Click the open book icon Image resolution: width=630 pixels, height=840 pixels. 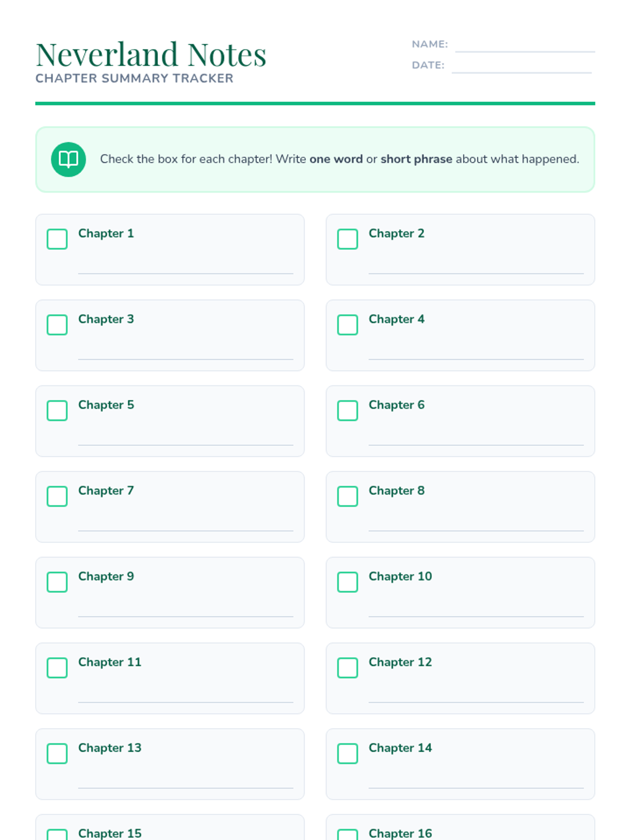(x=68, y=159)
